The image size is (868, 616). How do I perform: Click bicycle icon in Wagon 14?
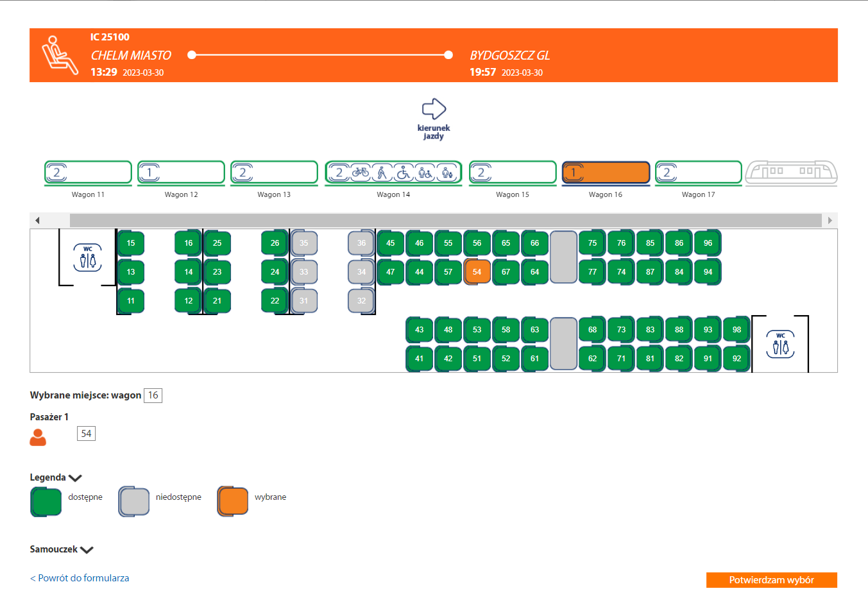pos(361,172)
